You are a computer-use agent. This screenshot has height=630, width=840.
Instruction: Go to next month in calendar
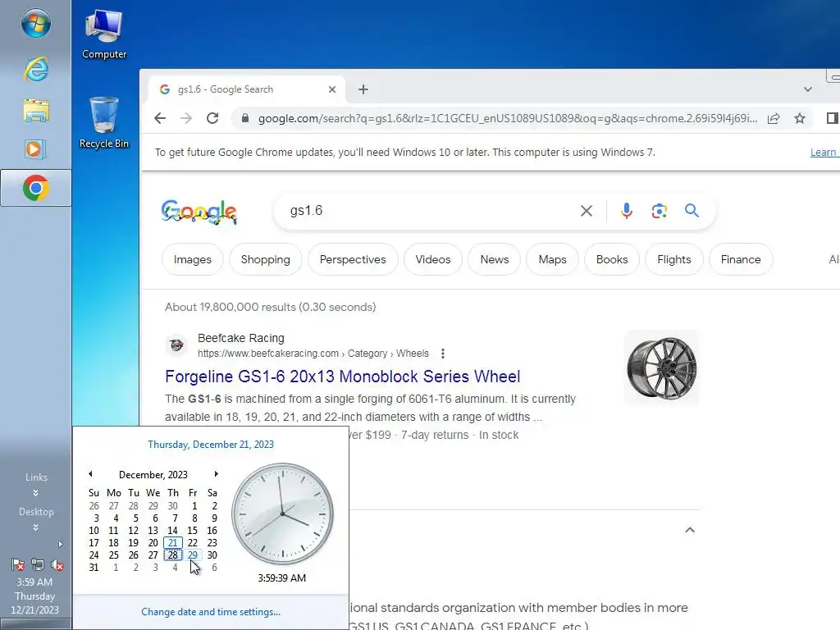(216, 473)
